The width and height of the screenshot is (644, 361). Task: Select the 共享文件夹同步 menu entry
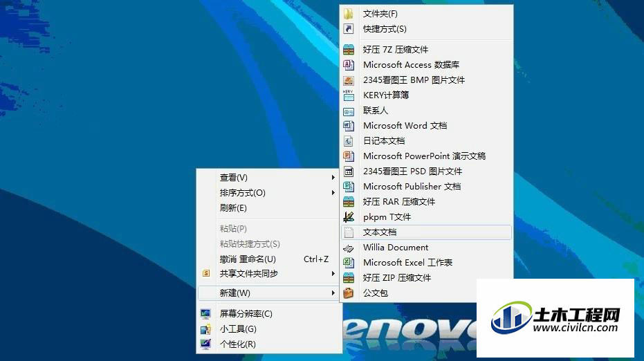[x=268, y=274]
